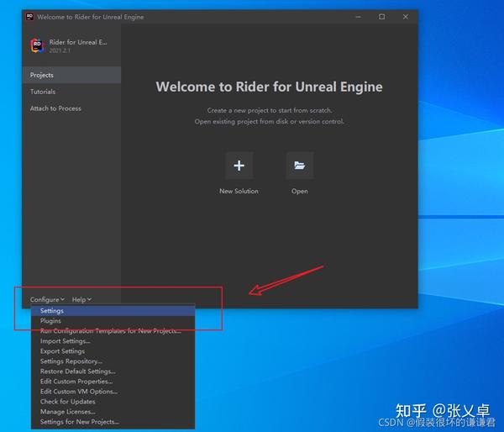Expand the Help dropdown
Image resolution: width=504 pixels, height=432 pixels.
click(81, 299)
